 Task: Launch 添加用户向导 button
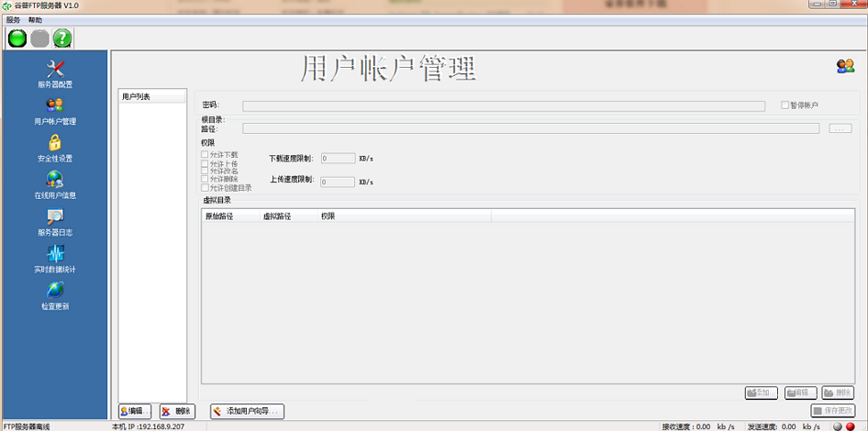pyautogui.click(x=247, y=411)
